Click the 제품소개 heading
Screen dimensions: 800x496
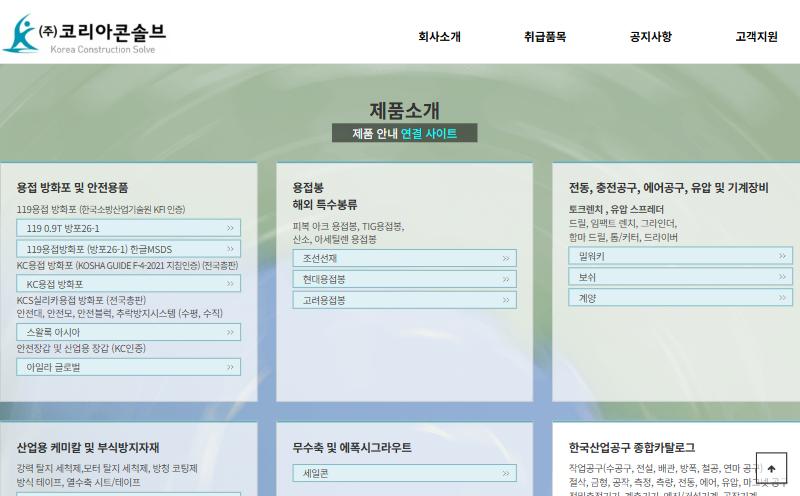click(405, 110)
